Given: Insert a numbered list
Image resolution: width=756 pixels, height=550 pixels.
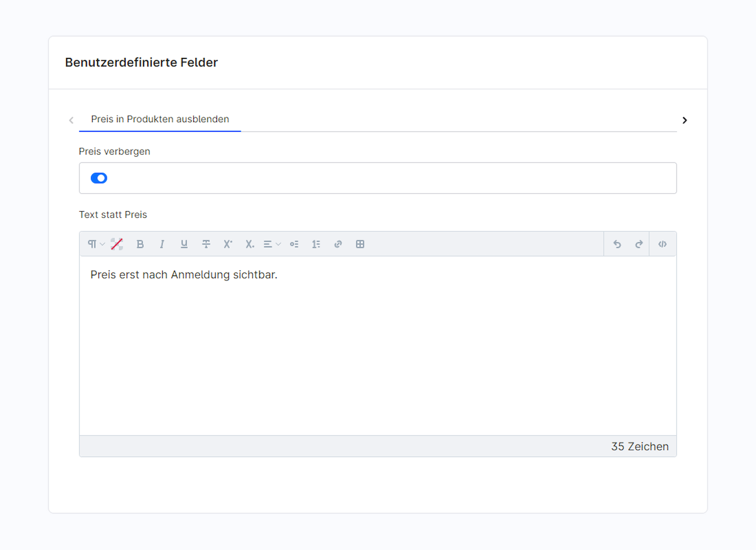Looking at the screenshot, I should [316, 244].
